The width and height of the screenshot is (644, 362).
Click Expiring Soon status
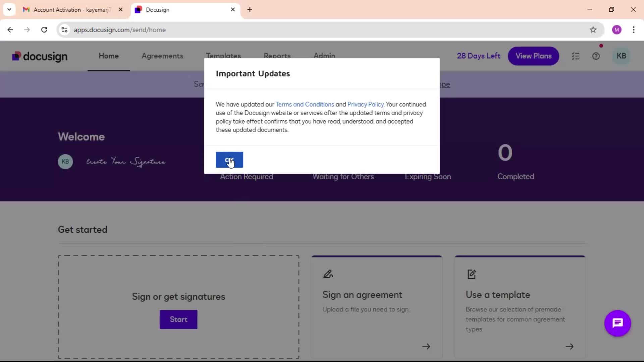[428, 177]
